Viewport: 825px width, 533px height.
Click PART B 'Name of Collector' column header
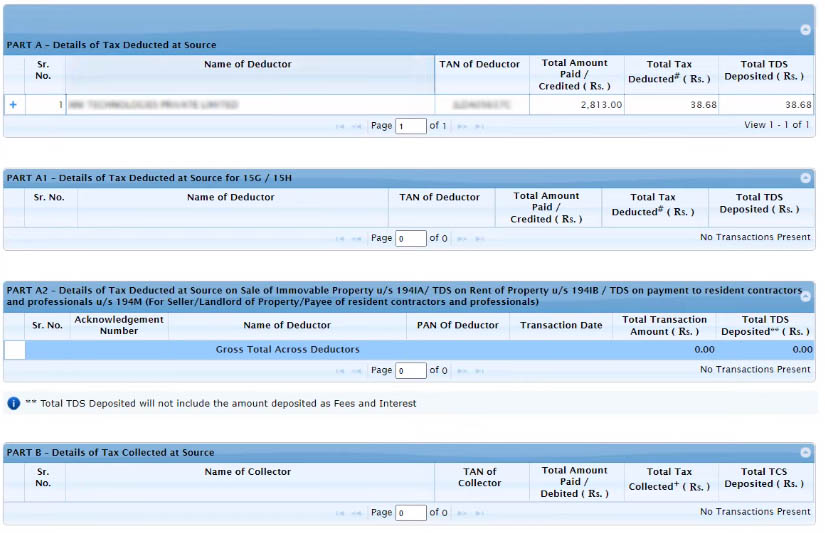(250, 482)
